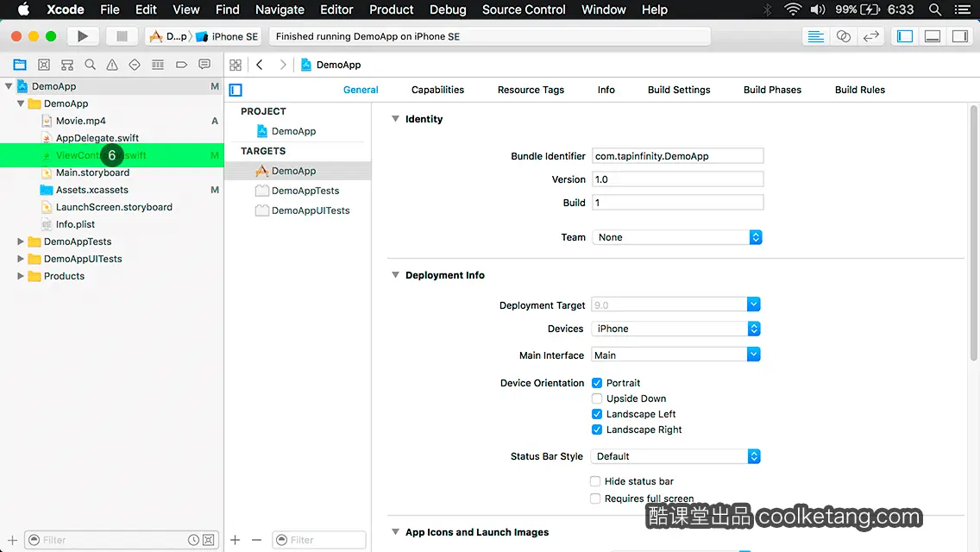
Task: Open the Symbol navigator
Action: [67, 65]
